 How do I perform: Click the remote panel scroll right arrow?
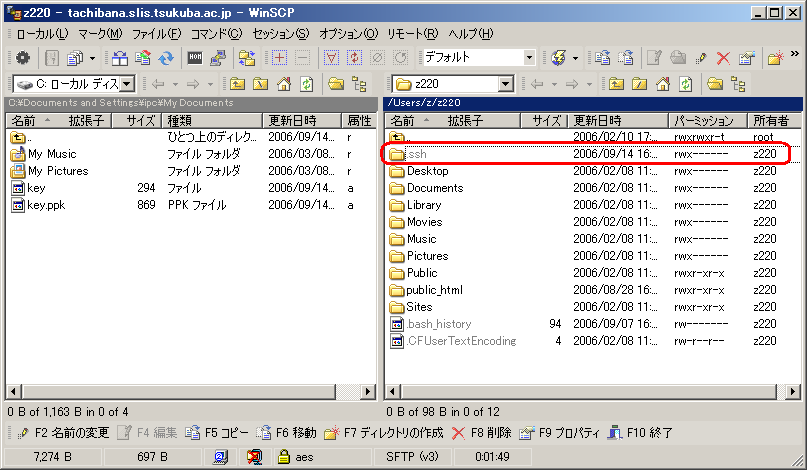793,392
